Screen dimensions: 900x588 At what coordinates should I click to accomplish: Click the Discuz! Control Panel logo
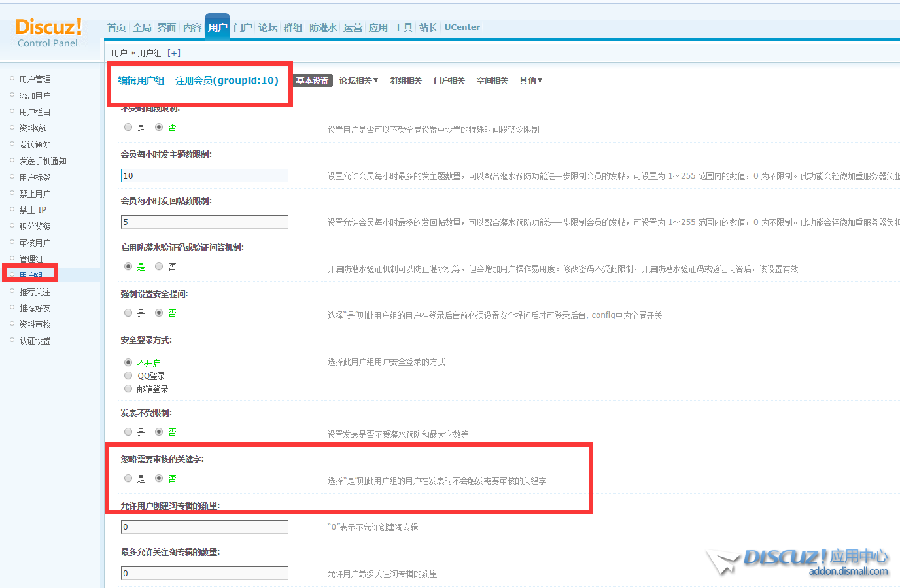click(48, 33)
